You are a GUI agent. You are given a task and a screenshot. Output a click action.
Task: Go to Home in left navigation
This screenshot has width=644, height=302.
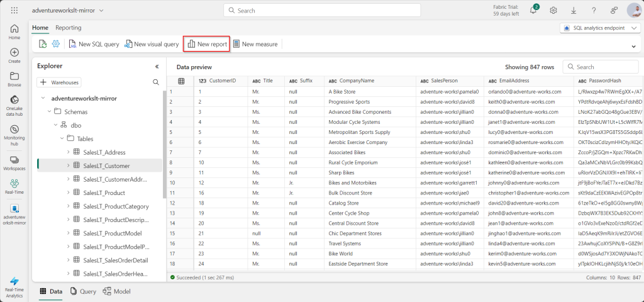(14, 32)
